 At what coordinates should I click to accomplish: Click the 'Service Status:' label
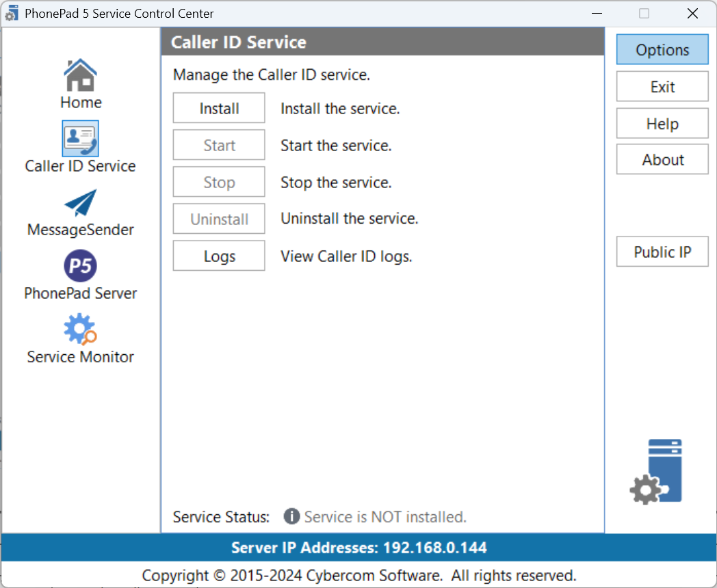[221, 517]
